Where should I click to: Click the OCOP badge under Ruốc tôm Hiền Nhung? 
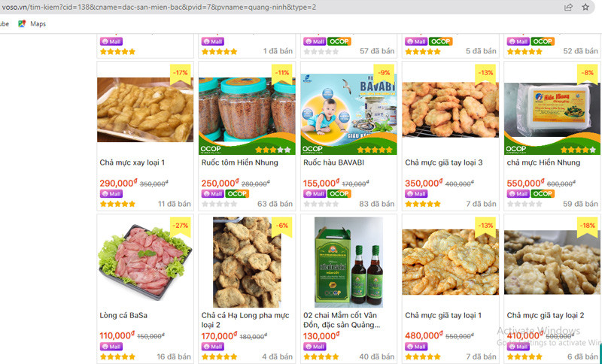click(x=237, y=194)
